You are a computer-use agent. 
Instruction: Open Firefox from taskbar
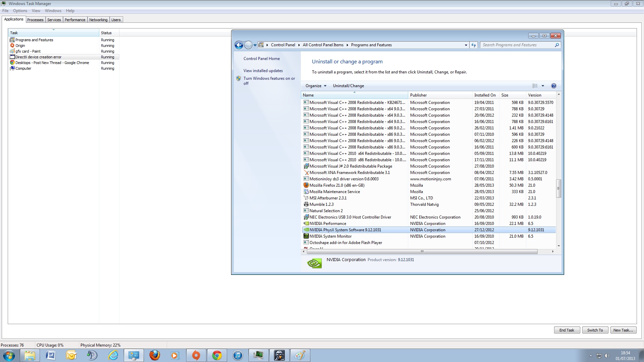pyautogui.click(x=155, y=355)
